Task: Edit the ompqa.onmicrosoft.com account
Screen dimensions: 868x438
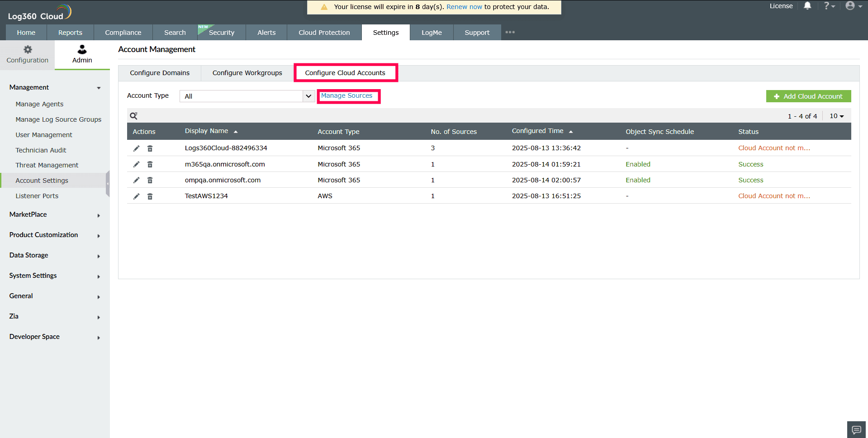Action: (136, 180)
